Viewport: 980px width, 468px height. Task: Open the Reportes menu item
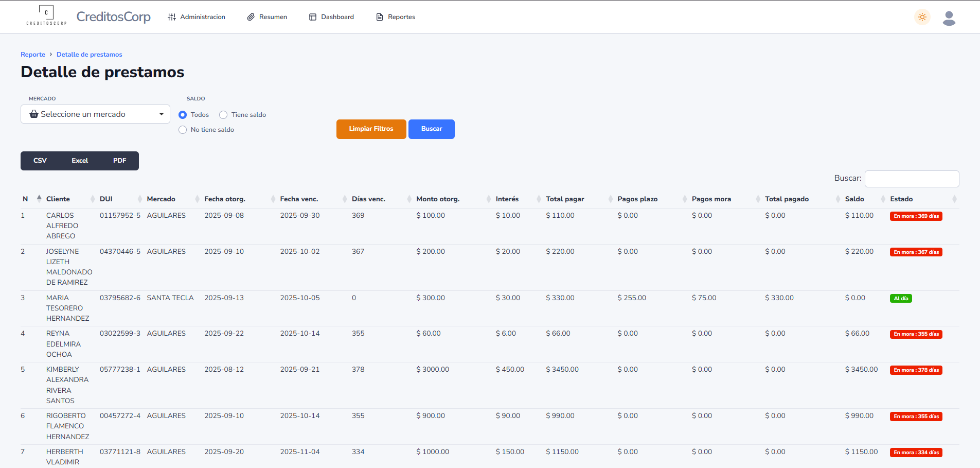pos(396,17)
